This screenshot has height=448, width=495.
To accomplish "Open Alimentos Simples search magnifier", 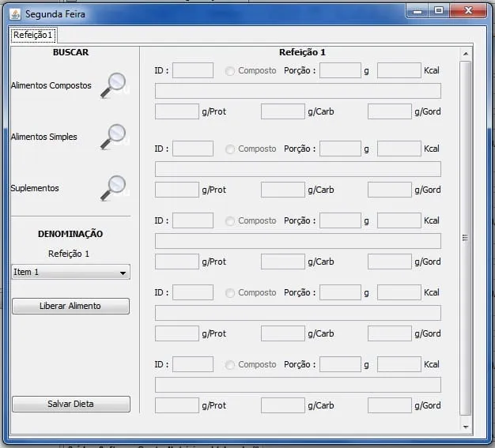I will 113,137.
